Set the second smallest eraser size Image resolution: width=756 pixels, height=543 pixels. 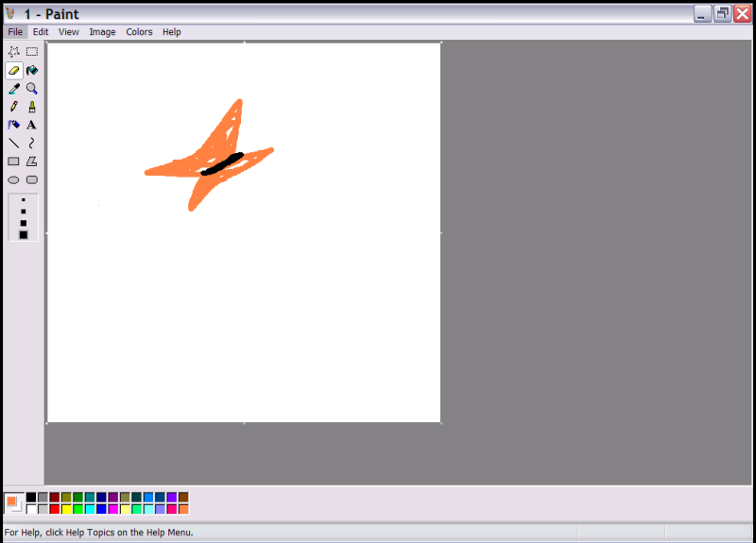coord(23,211)
